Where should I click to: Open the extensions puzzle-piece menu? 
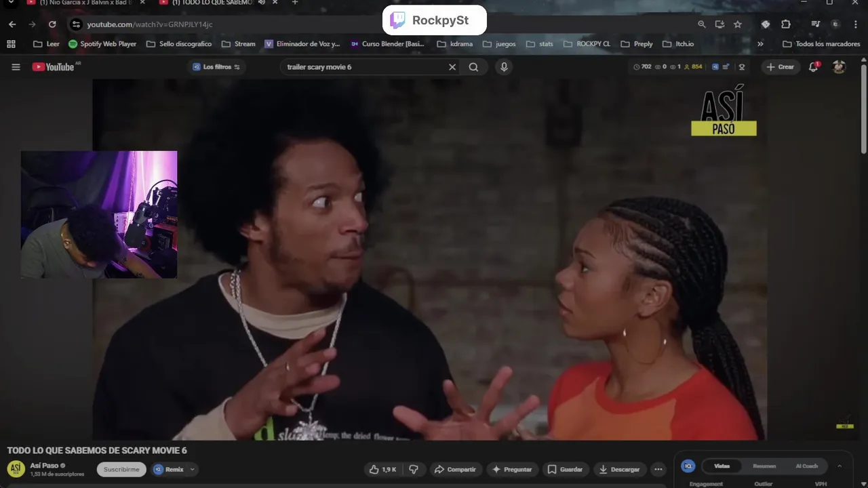coord(786,24)
